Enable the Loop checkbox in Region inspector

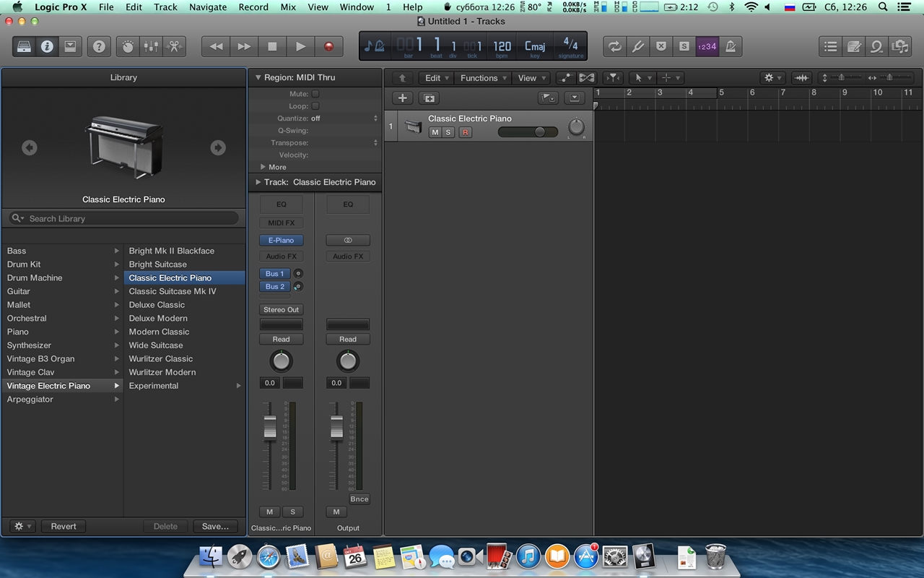pos(315,106)
